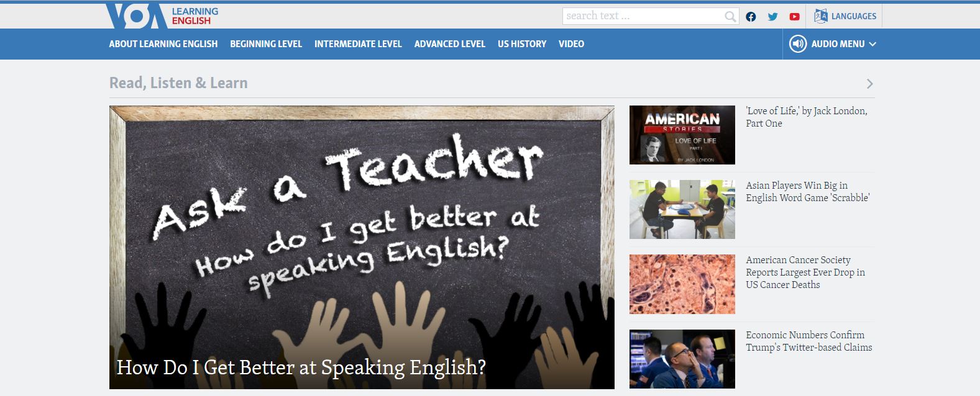Click the American Stories thumbnail

(682, 135)
